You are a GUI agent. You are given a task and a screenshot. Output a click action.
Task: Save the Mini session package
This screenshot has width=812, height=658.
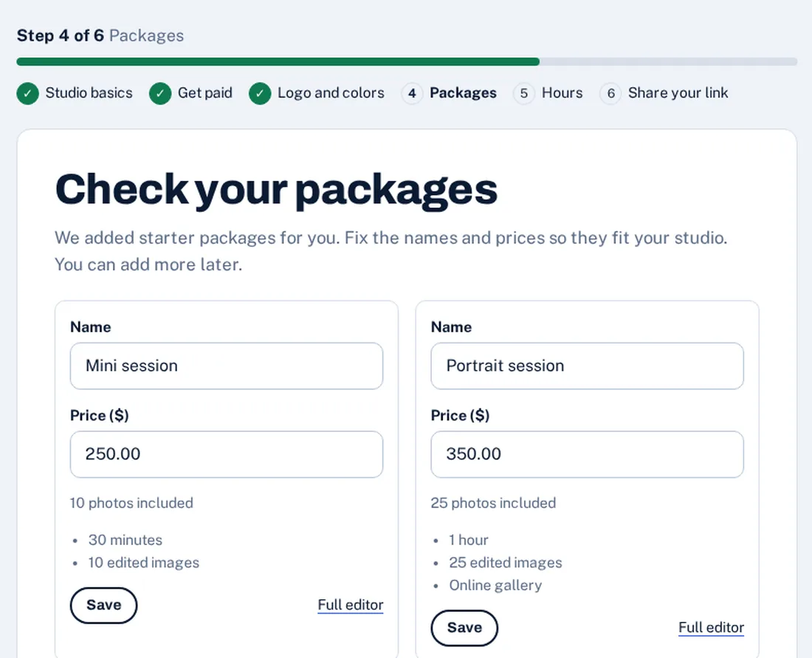pos(103,605)
